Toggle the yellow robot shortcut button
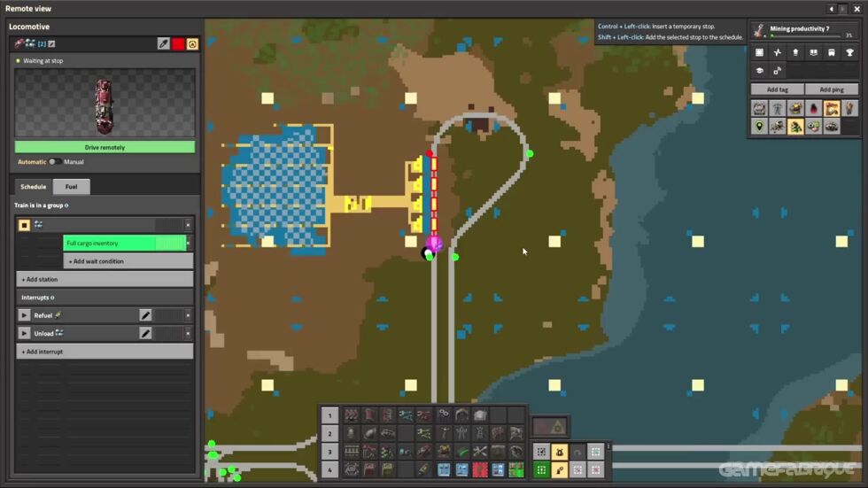This screenshot has height=488, width=868. 560,452
